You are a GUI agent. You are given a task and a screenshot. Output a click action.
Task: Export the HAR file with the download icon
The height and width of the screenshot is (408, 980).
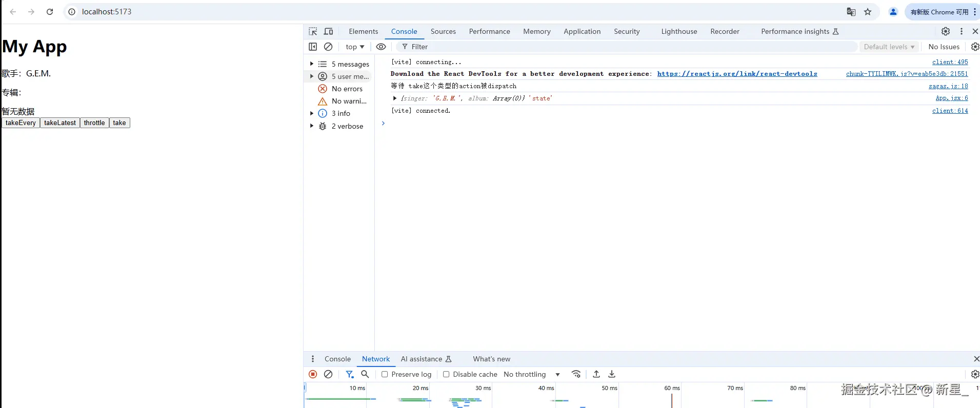612,374
